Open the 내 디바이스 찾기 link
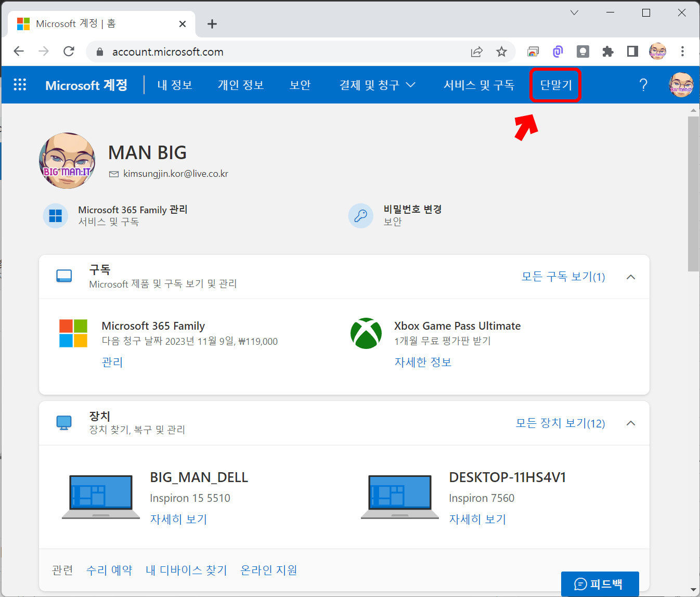 coord(186,570)
